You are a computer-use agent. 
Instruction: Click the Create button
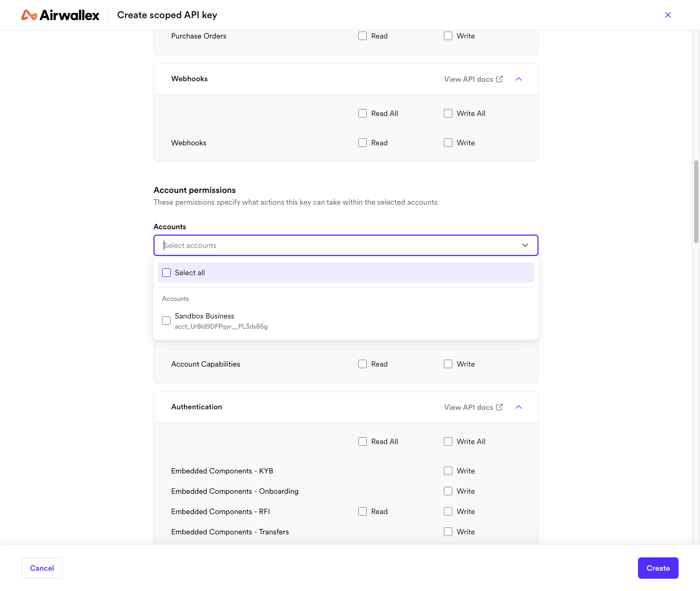[658, 568]
